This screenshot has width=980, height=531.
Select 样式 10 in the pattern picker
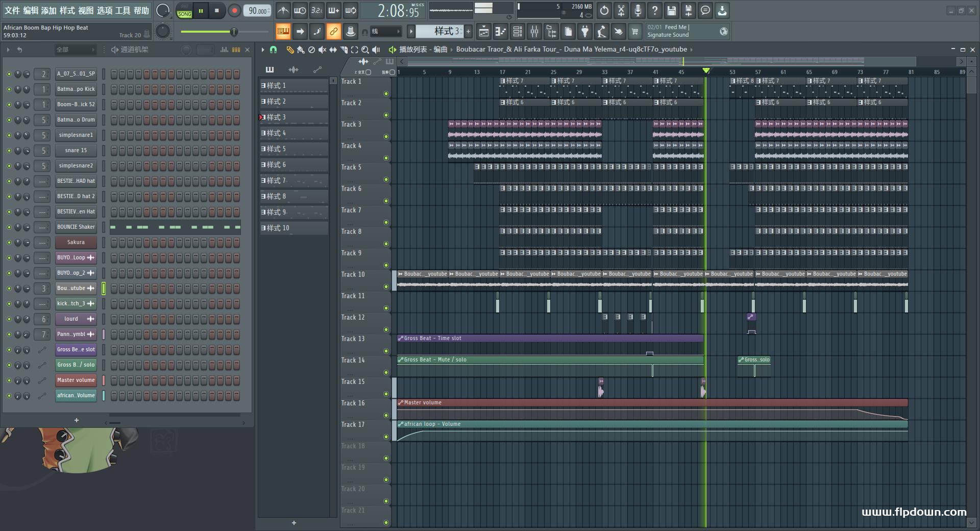point(293,228)
